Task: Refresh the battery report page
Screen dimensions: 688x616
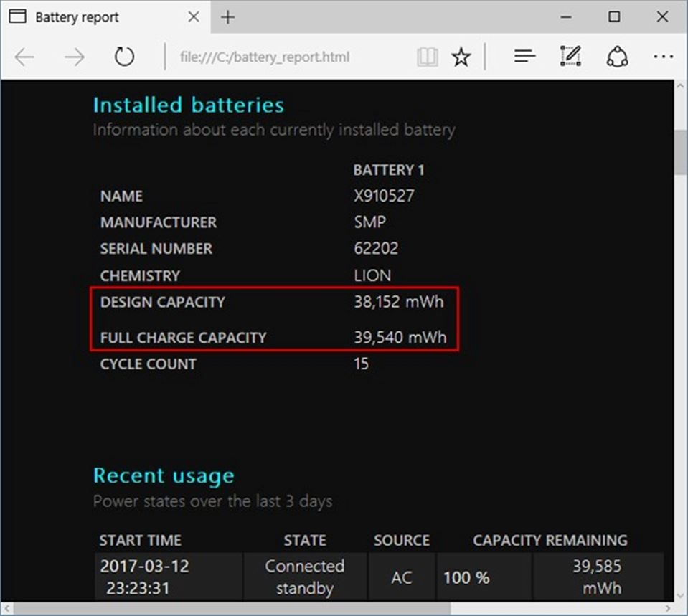Action: point(123,56)
